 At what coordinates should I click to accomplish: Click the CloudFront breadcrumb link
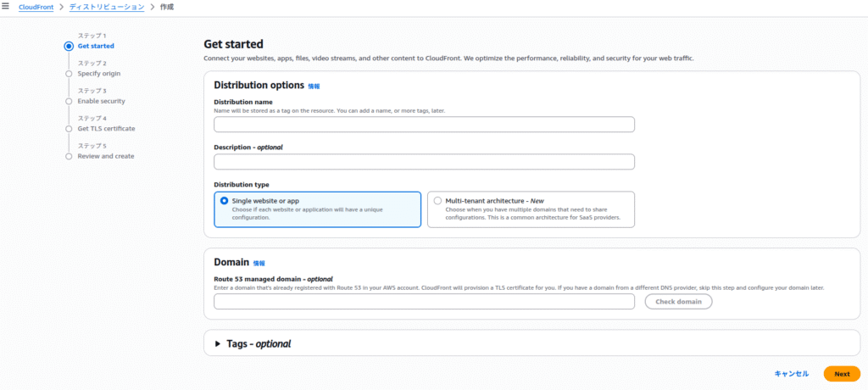click(x=36, y=7)
